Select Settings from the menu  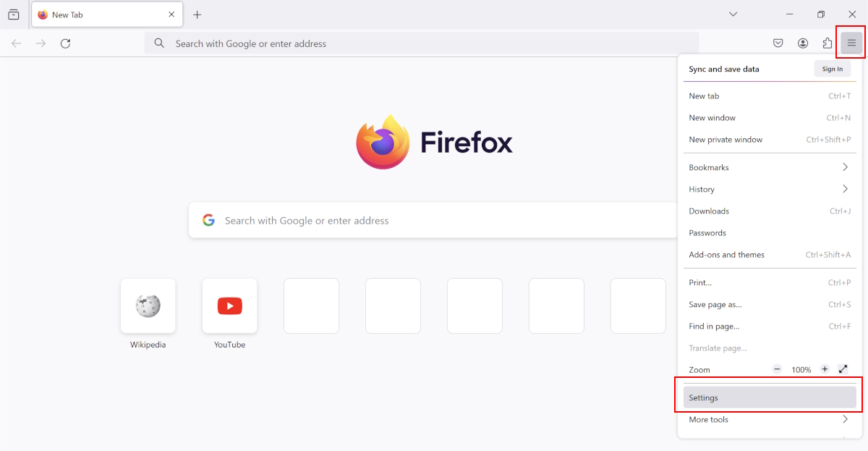pyautogui.click(x=770, y=397)
